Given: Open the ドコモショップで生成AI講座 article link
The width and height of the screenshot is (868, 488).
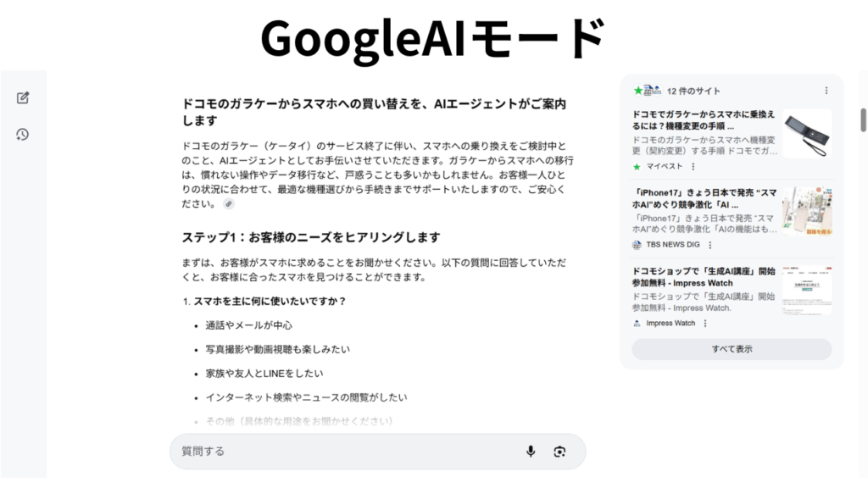Looking at the screenshot, I should pos(704,277).
